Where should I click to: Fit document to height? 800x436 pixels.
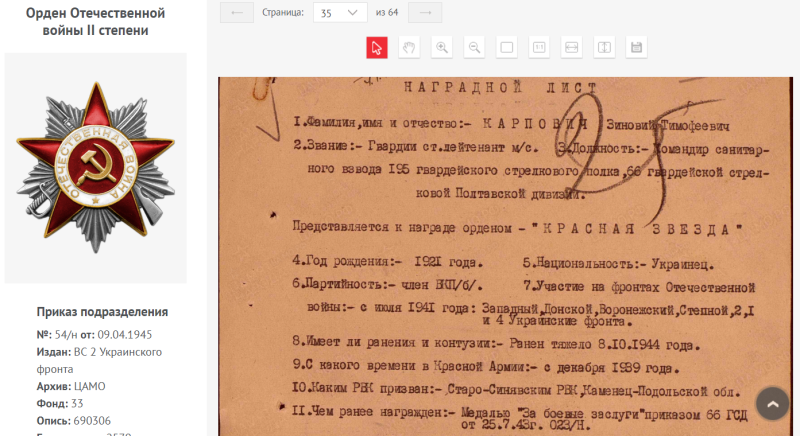(x=604, y=47)
